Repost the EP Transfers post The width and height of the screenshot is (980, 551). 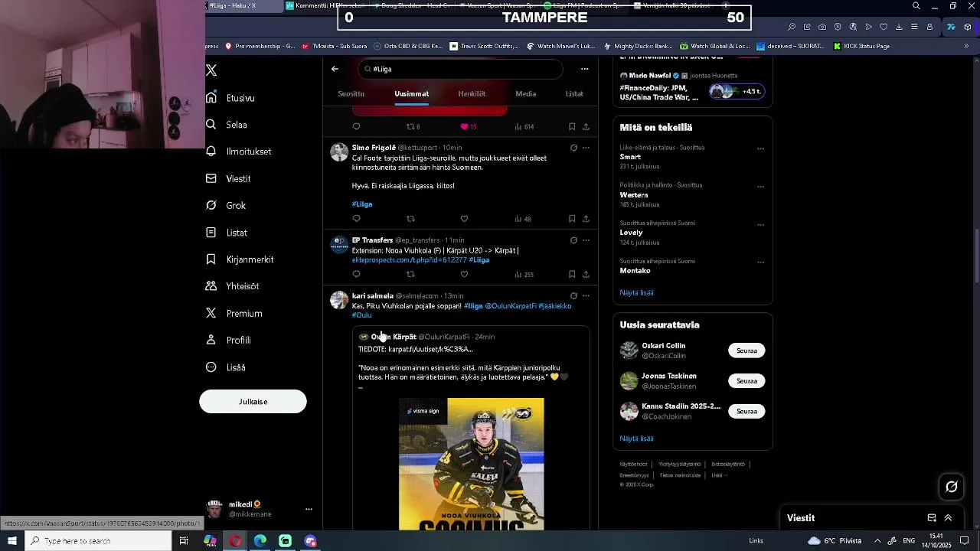(410, 274)
